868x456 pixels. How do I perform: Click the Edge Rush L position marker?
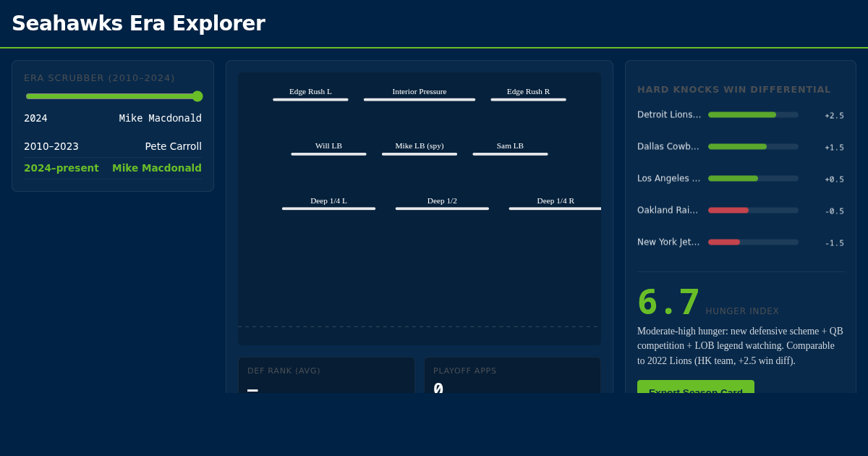310,94
